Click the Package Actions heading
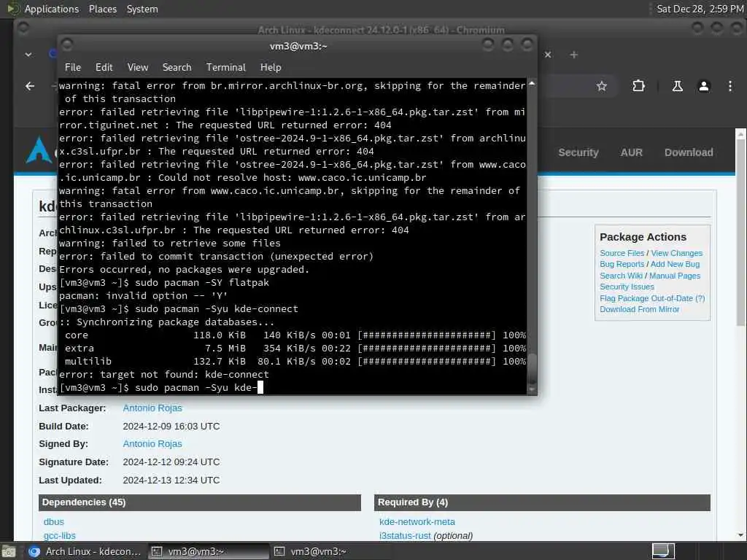The height and width of the screenshot is (560, 747). 643,237
